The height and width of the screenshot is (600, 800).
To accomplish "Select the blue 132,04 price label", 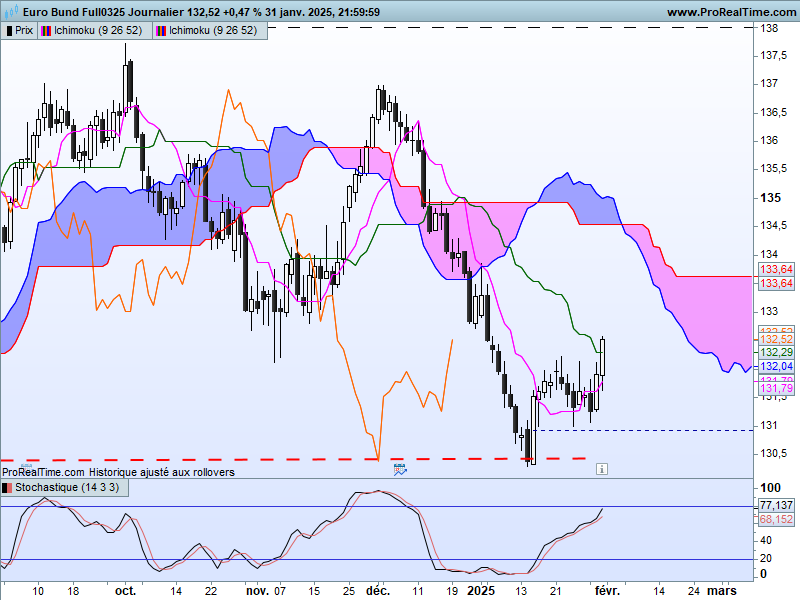I will [776, 366].
